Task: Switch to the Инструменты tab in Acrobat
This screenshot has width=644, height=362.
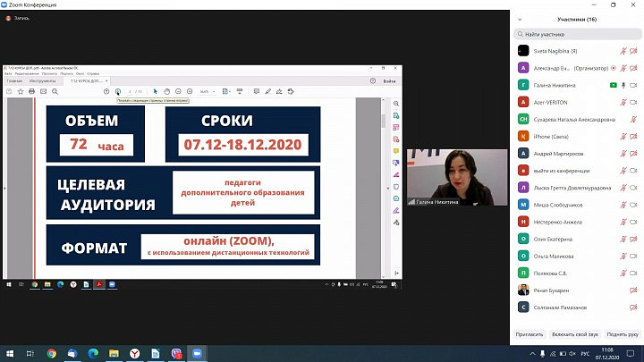Action: [x=45, y=81]
